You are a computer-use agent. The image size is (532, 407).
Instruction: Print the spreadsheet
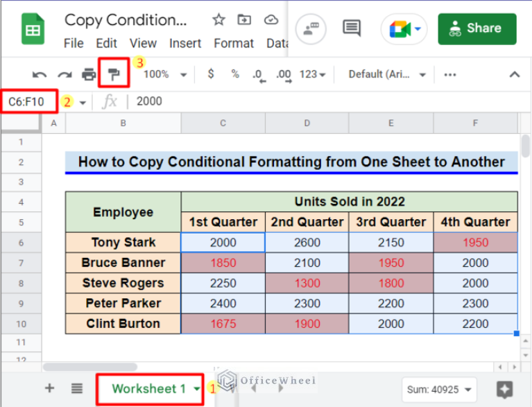(89, 74)
